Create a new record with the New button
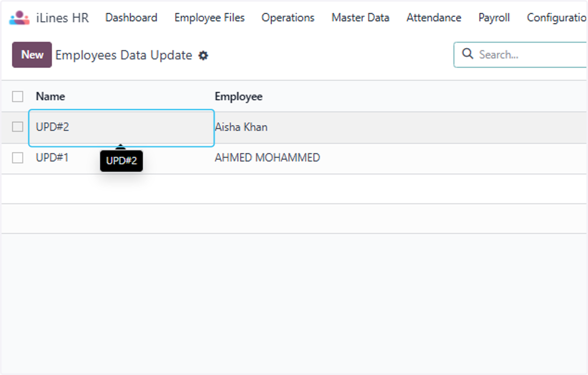 pyautogui.click(x=32, y=54)
